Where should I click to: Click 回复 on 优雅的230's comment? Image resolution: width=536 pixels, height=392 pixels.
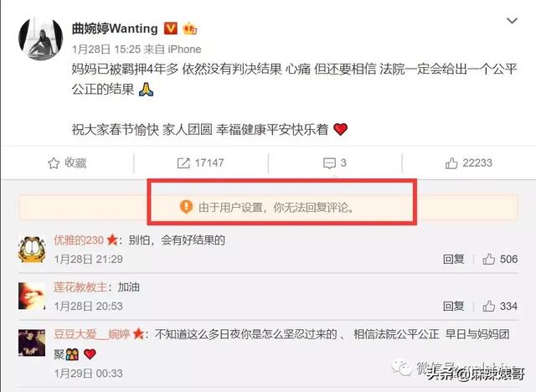tap(454, 259)
